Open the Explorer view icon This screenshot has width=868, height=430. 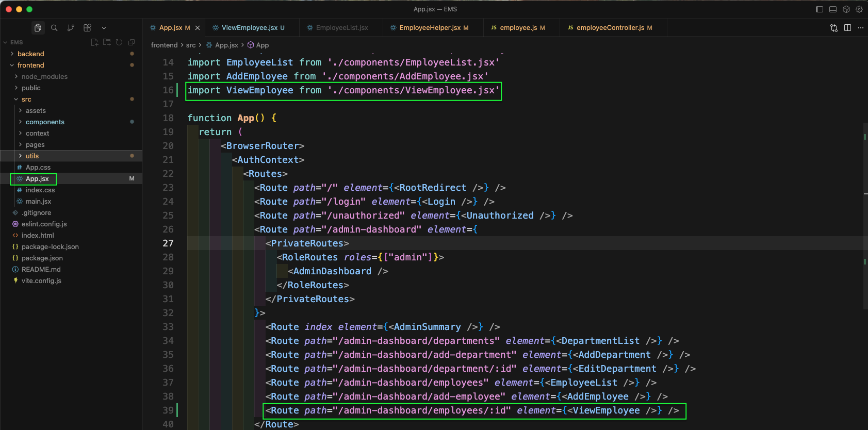pos(38,28)
